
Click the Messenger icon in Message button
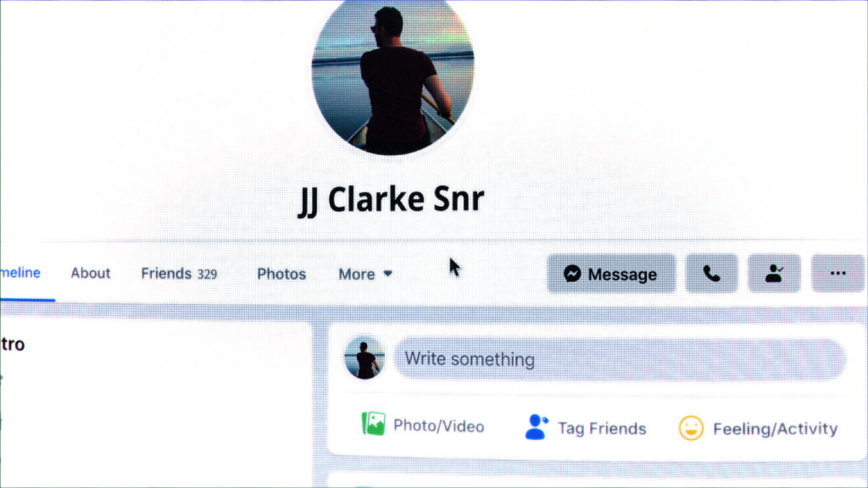click(572, 274)
